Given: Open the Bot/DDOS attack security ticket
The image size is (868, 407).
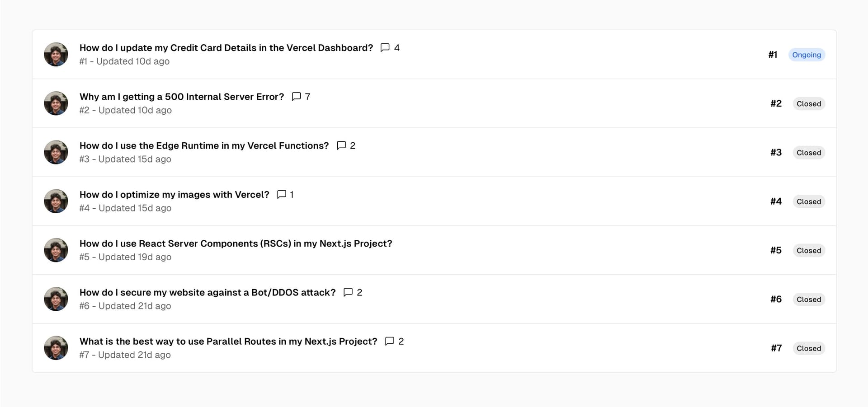Looking at the screenshot, I should click(x=208, y=292).
